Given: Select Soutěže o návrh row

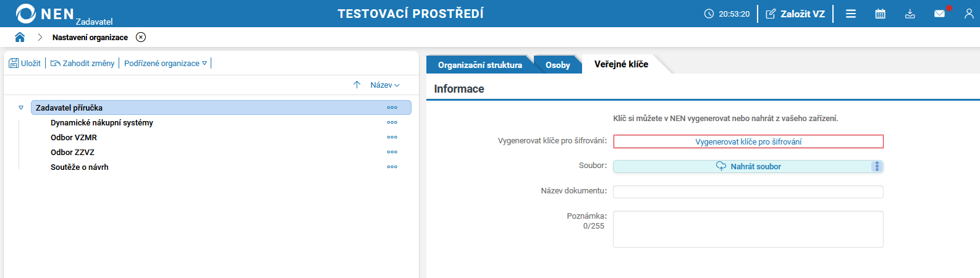Looking at the screenshot, I should click(x=80, y=167).
